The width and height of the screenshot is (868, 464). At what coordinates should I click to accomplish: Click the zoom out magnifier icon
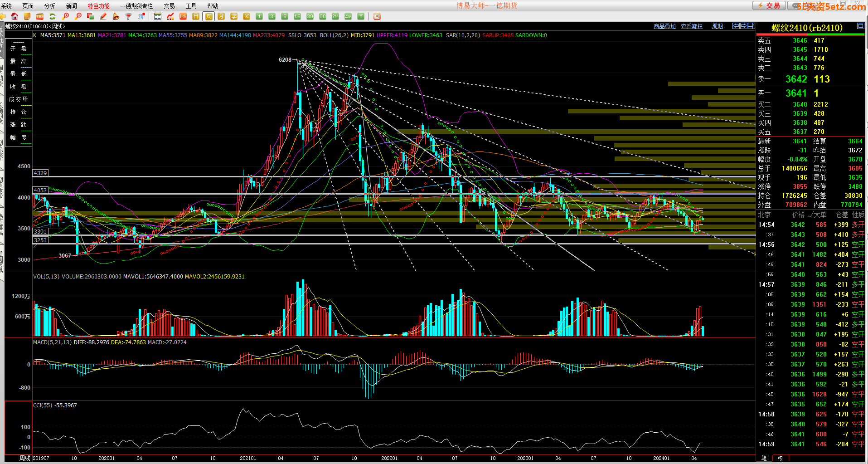click(78, 16)
